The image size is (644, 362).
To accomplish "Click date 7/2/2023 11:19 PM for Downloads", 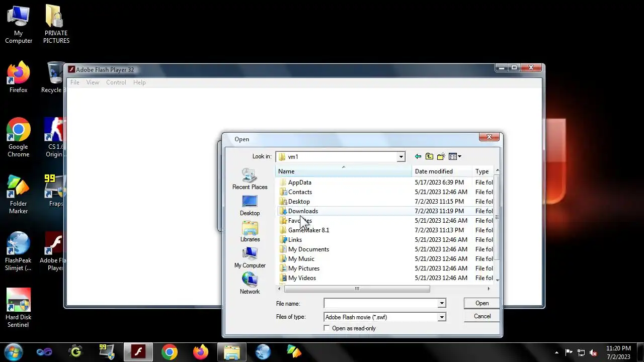I will pyautogui.click(x=439, y=211).
